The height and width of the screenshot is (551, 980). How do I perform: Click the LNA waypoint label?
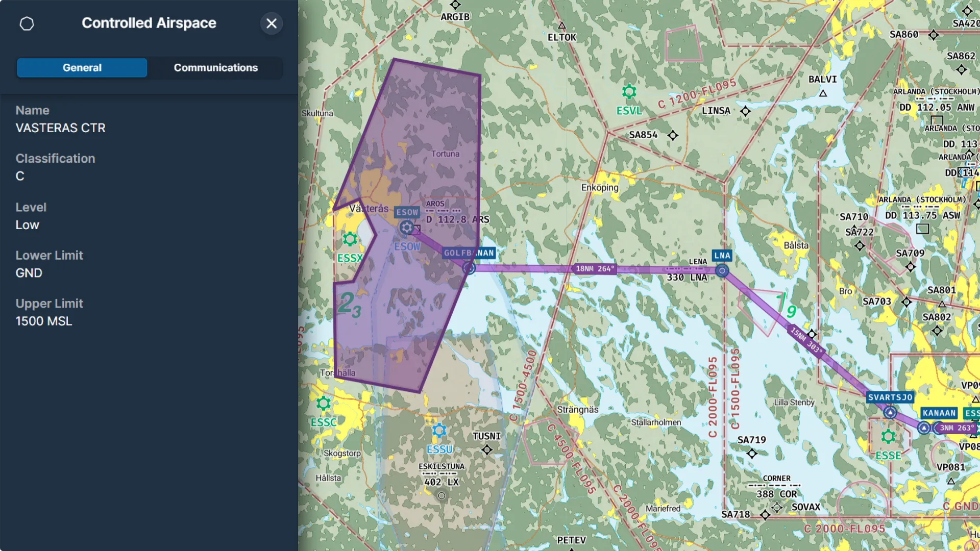tap(721, 255)
